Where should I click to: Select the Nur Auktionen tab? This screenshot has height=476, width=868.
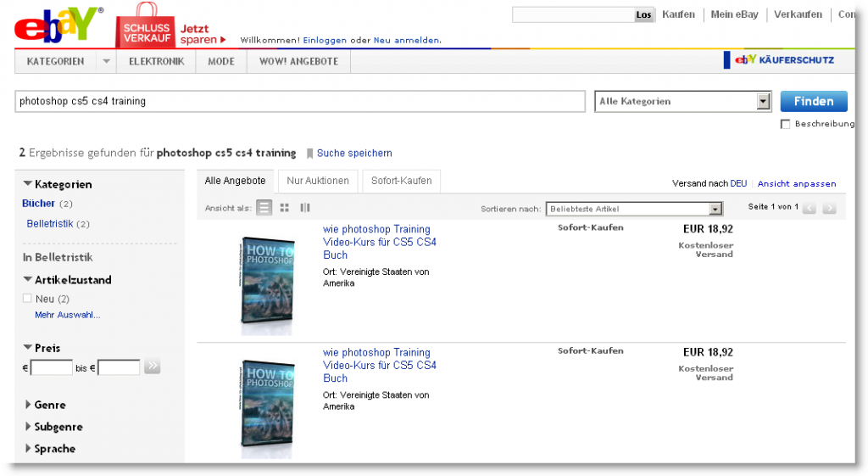click(318, 181)
